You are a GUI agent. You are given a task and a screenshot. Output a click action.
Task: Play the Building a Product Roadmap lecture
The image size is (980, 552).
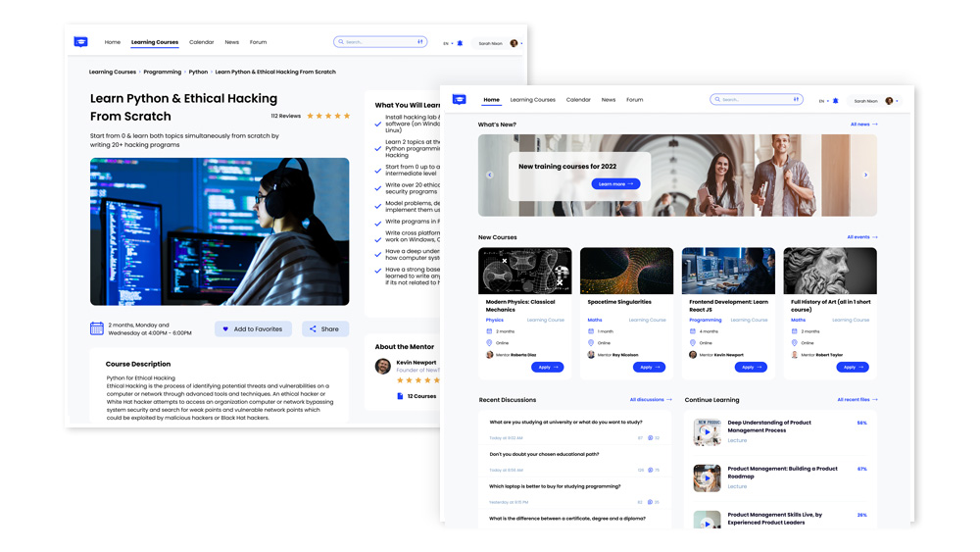pos(707,478)
